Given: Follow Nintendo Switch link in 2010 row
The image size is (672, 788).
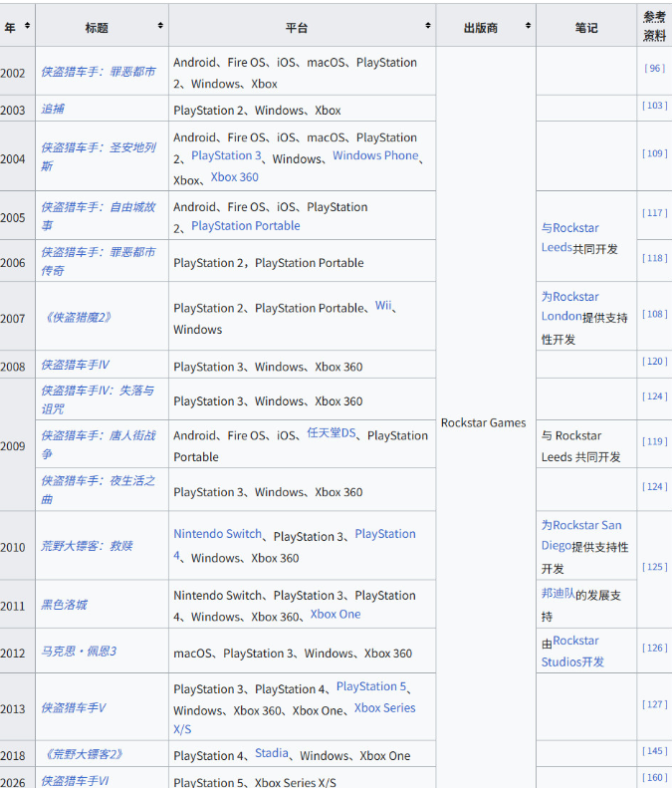Looking at the screenshot, I should coord(217,534).
